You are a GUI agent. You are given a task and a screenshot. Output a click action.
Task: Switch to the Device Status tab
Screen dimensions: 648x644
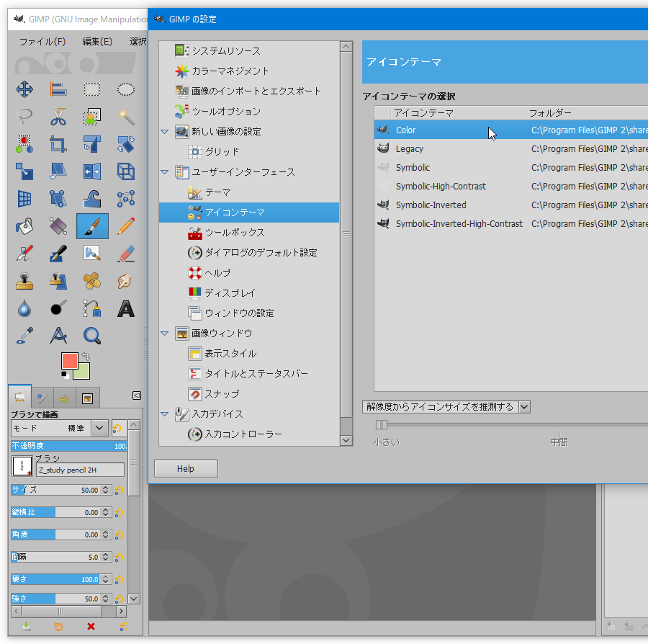click(x=42, y=398)
